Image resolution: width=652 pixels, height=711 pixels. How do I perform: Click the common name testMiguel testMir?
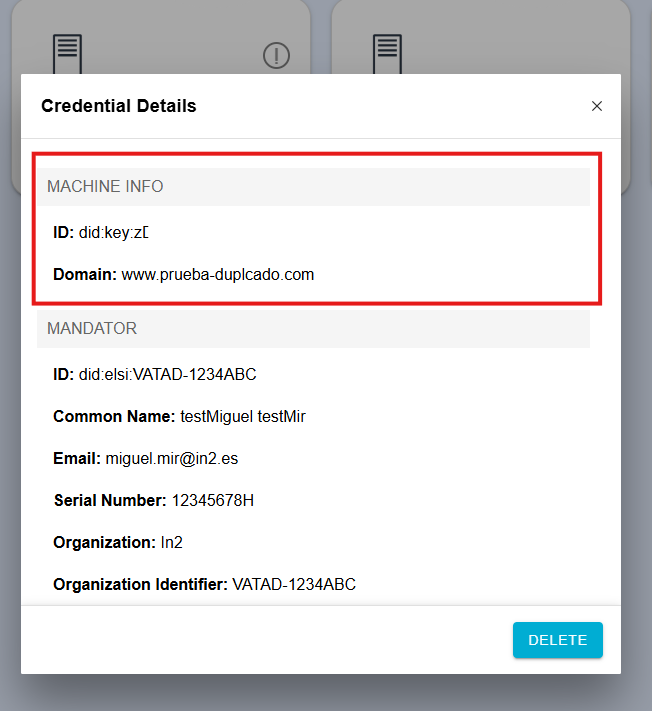[242, 416]
